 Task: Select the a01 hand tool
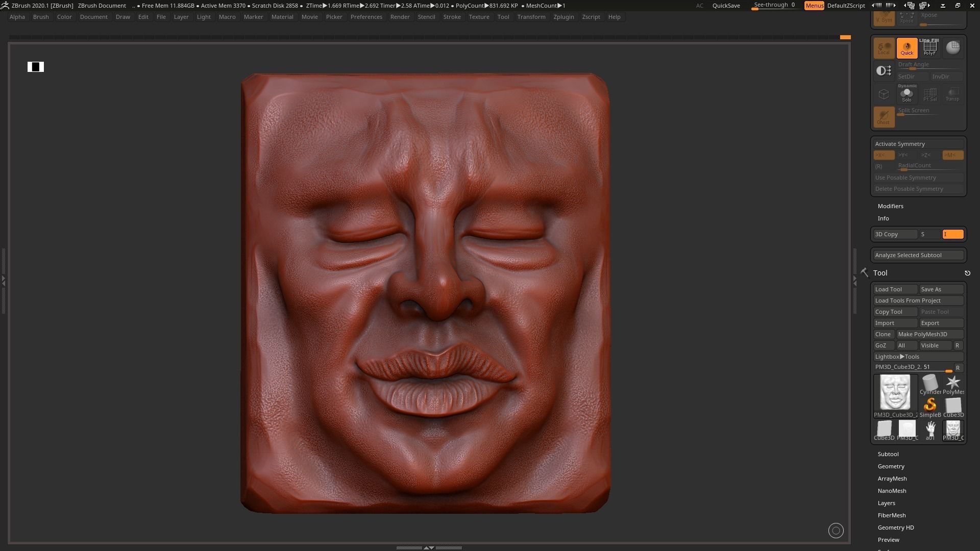(x=930, y=431)
